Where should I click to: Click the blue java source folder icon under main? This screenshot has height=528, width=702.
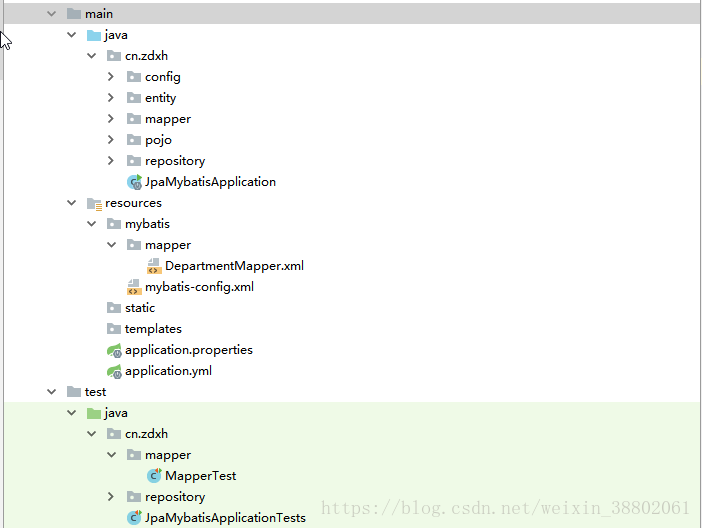94,35
